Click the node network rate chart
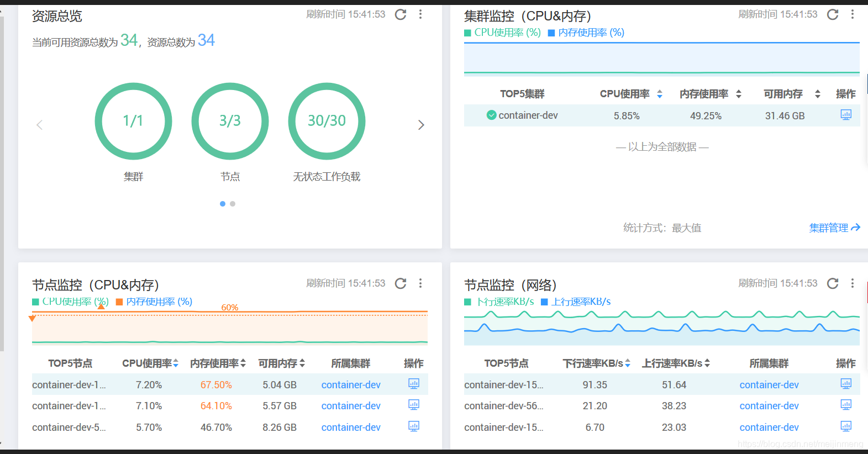 pyautogui.click(x=662, y=328)
